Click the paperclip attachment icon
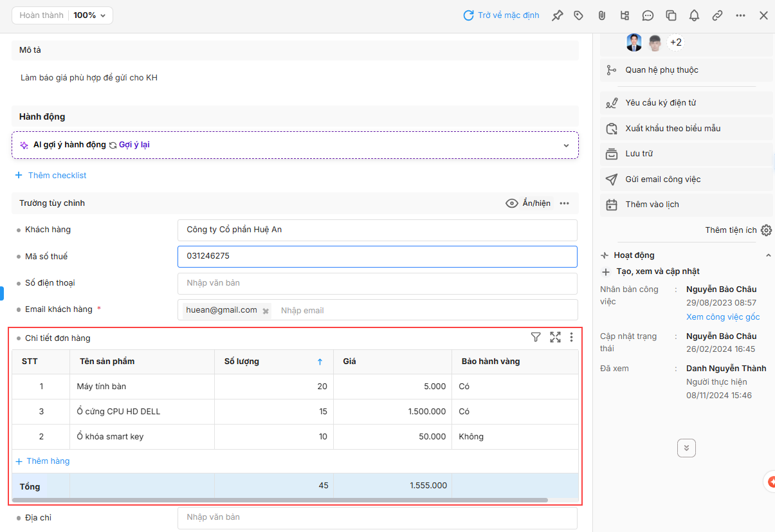This screenshot has height=532, width=775. (601, 15)
